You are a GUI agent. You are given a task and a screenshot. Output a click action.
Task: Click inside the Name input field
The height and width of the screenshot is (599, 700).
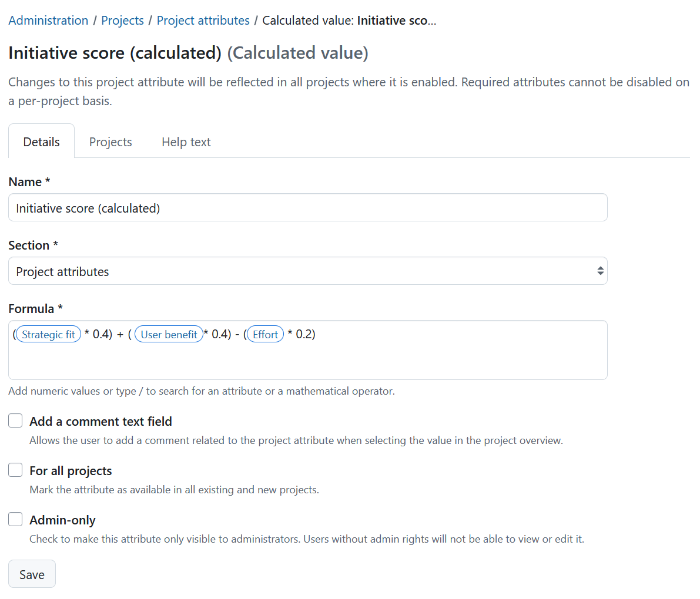307,207
